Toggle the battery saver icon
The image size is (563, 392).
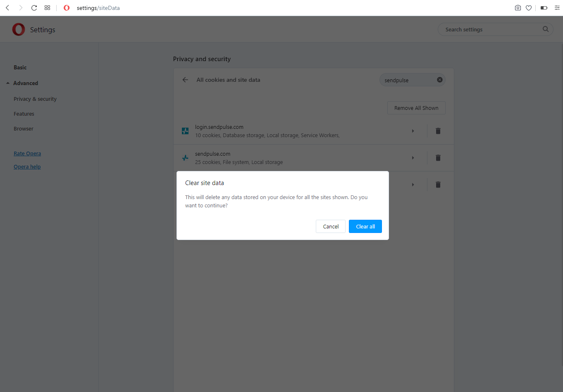544,8
